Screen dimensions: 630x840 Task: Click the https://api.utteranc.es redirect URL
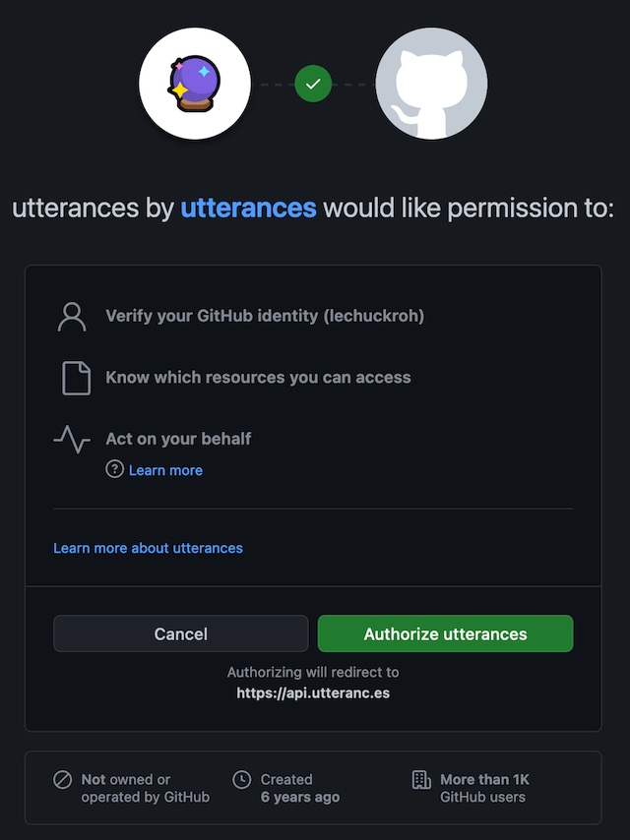click(x=313, y=693)
